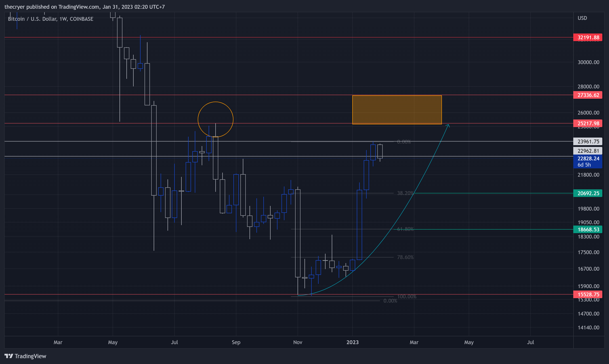This screenshot has height=364, width=609.
Task: Click the 78.60% Fibonacci level label
Action: point(405,257)
